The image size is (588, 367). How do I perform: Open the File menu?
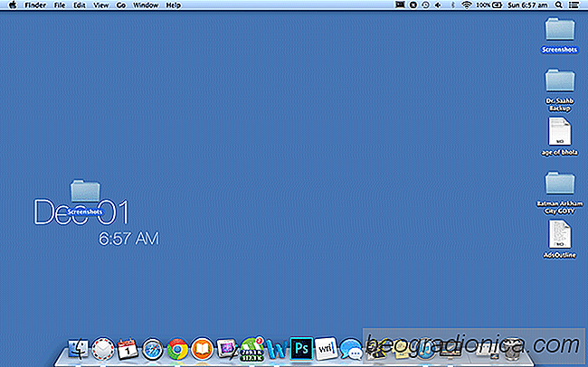(60, 5)
